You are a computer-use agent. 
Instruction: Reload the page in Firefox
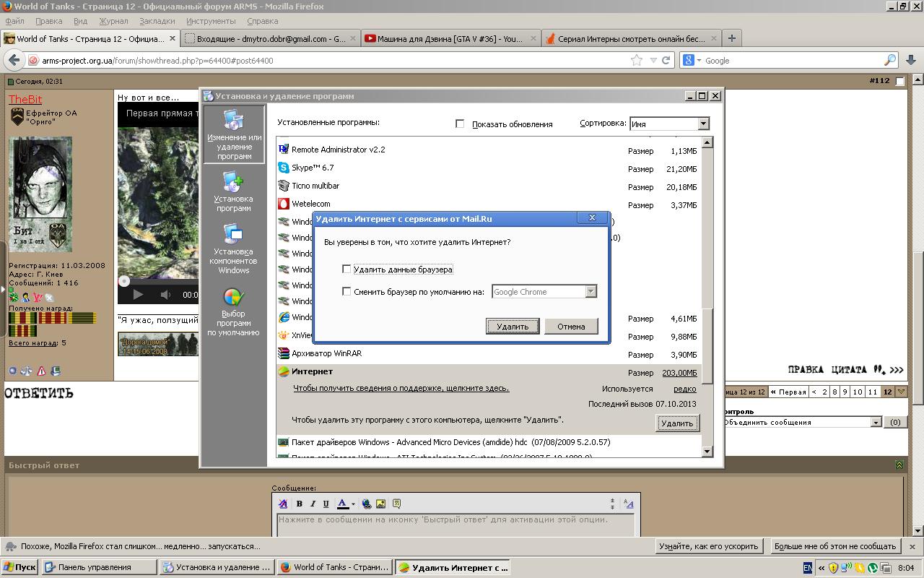[x=666, y=61]
